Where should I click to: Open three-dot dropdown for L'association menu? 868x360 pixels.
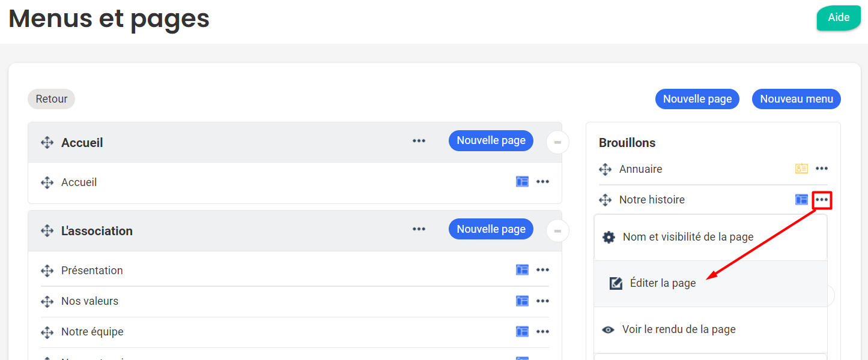click(419, 229)
